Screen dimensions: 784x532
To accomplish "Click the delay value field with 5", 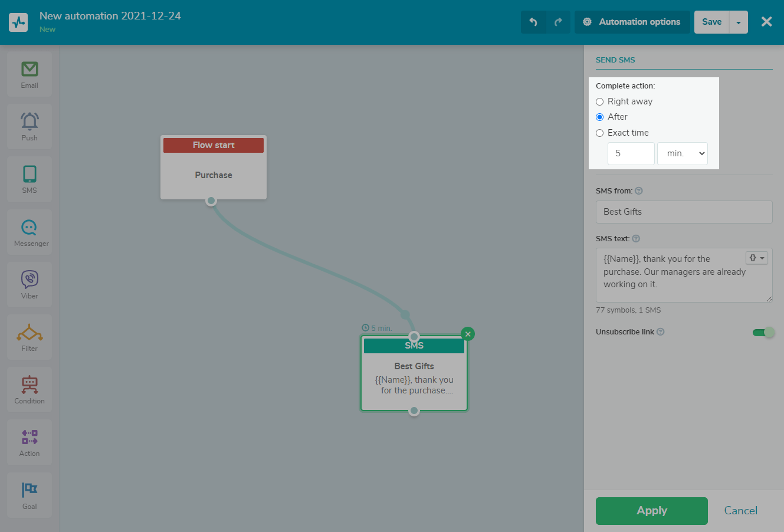I will pos(631,153).
